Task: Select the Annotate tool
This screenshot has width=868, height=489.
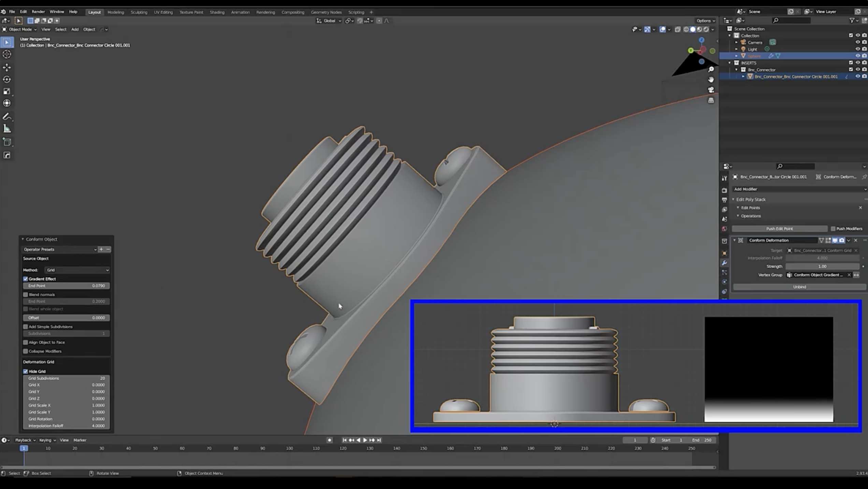Action: (7, 117)
